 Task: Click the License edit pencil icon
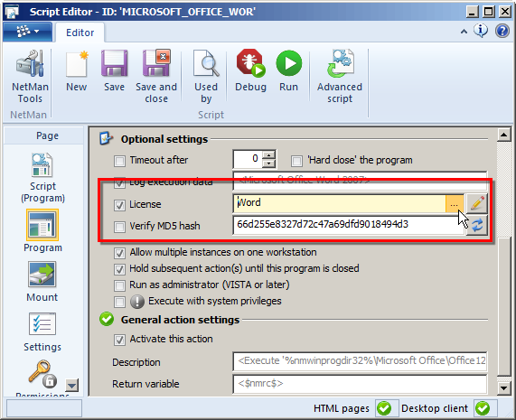[x=477, y=203]
